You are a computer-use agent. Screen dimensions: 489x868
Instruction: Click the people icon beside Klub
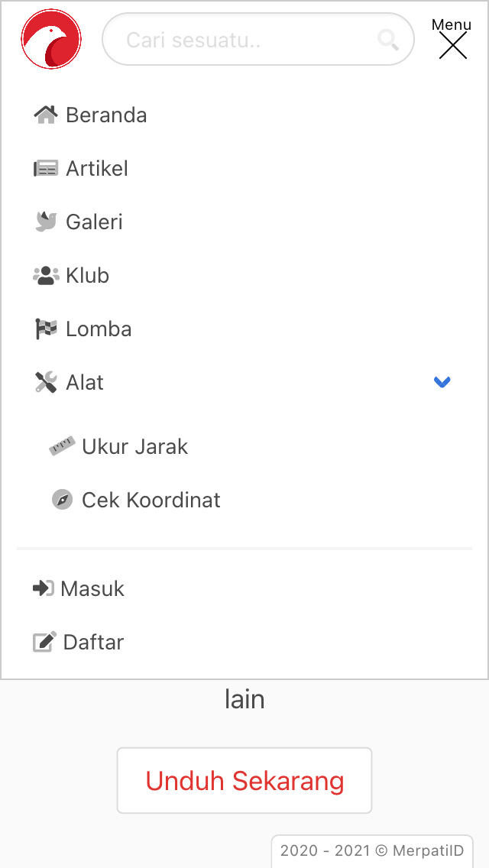coord(46,276)
